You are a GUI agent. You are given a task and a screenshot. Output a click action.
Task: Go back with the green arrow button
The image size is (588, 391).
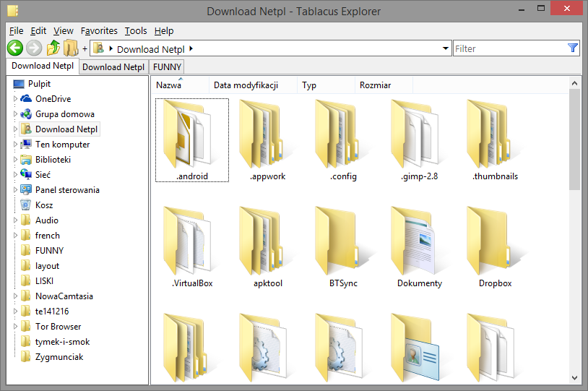(x=15, y=48)
